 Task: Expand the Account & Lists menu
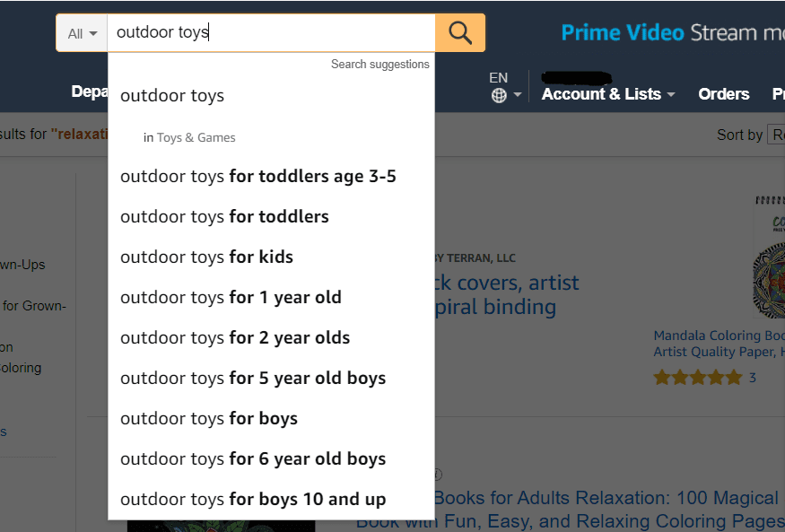coord(607,94)
